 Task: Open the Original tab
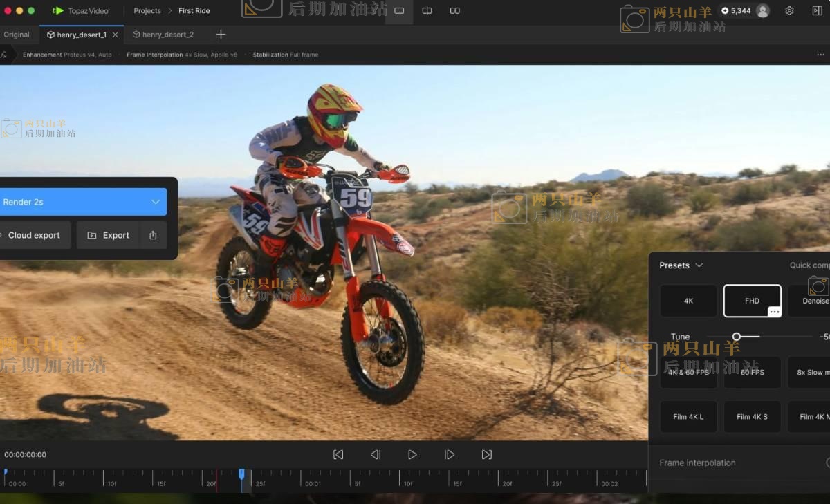click(x=17, y=35)
